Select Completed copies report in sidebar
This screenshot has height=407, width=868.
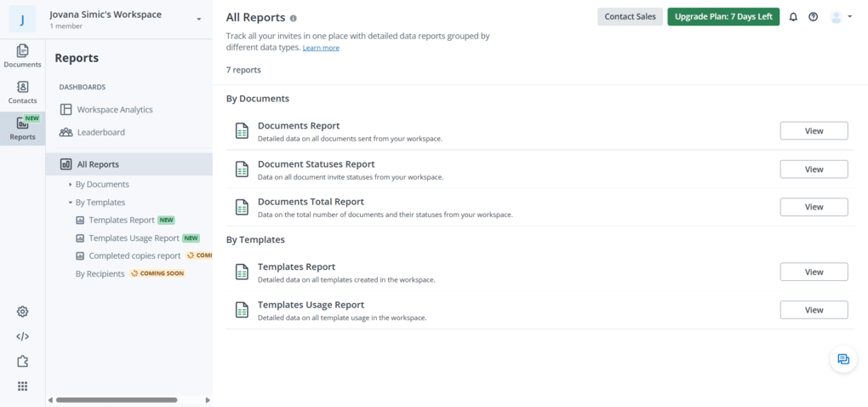(135, 255)
